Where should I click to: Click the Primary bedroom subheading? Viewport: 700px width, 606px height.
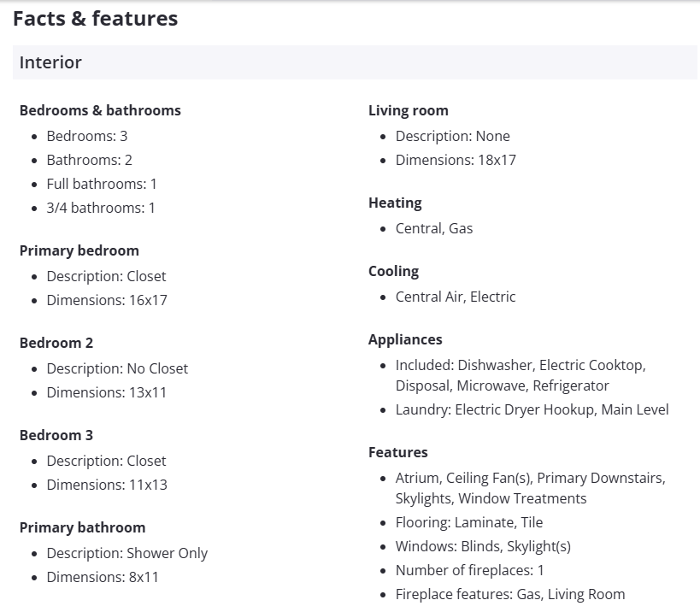tap(79, 250)
